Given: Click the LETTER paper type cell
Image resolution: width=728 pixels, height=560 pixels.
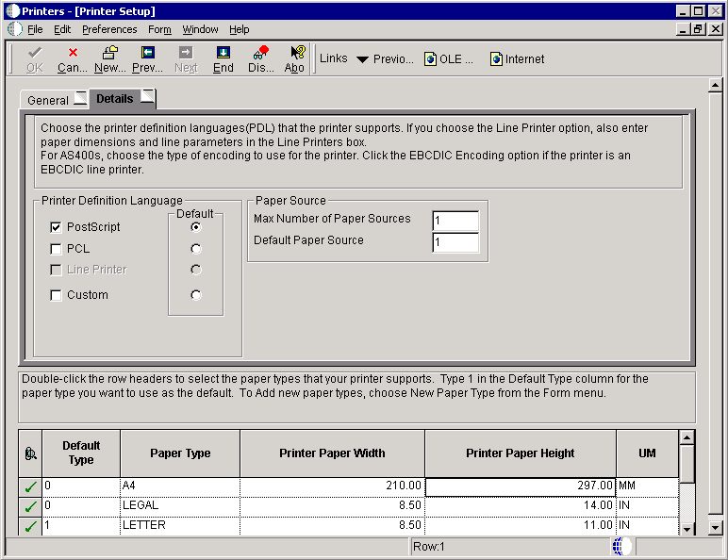Looking at the screenshot, I should point(180,526).
